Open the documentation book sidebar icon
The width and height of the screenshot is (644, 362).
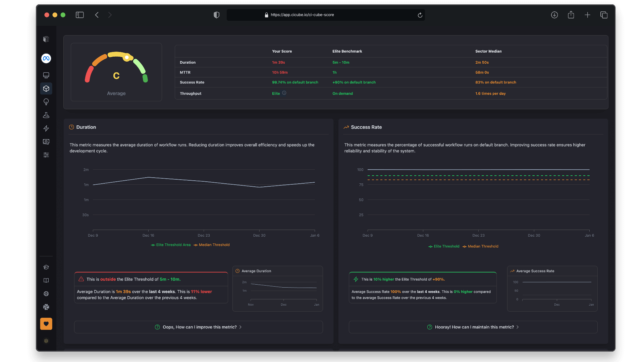[46, 280]
